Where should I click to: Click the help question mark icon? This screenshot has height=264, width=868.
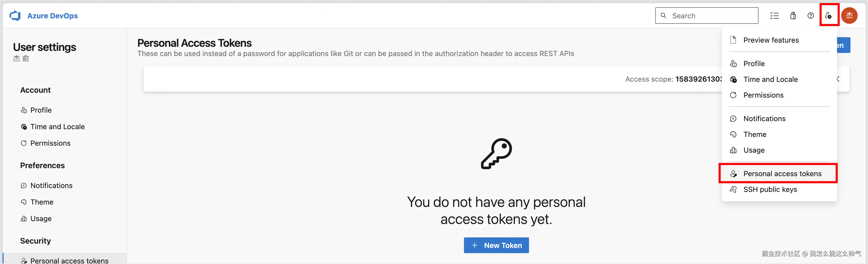pyautogui.click(x=811, y=15)
